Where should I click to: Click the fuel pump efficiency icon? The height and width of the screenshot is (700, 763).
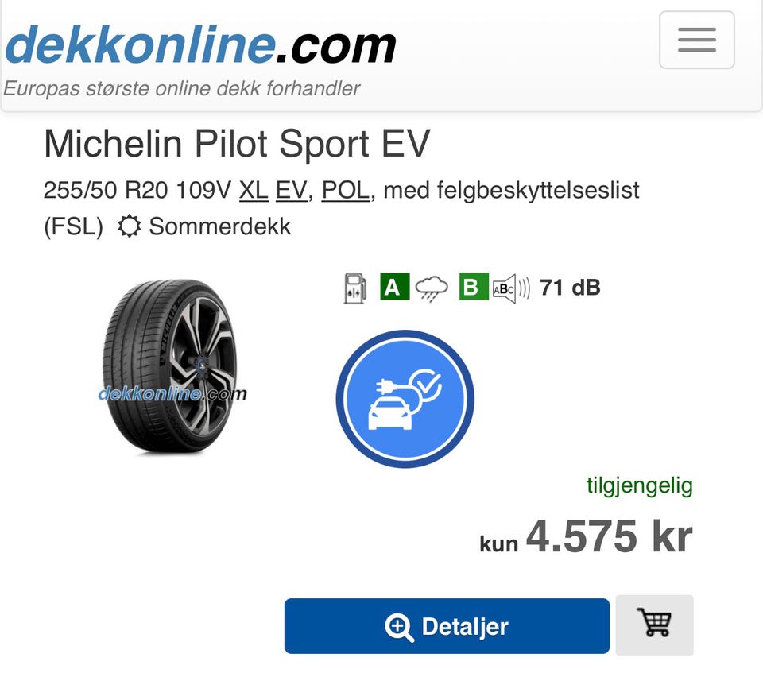click(x=354, y=288)
